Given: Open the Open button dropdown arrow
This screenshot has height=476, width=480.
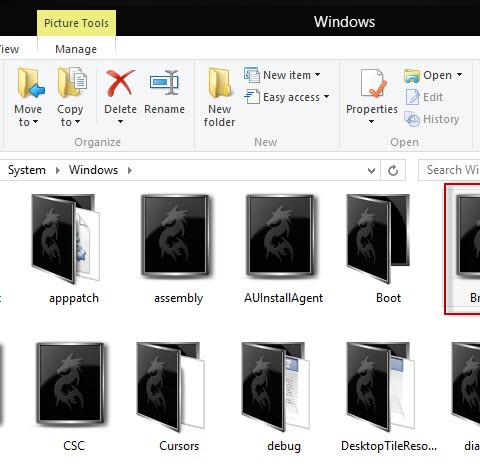Looking at the screenshot, I should tap(460, 75).
